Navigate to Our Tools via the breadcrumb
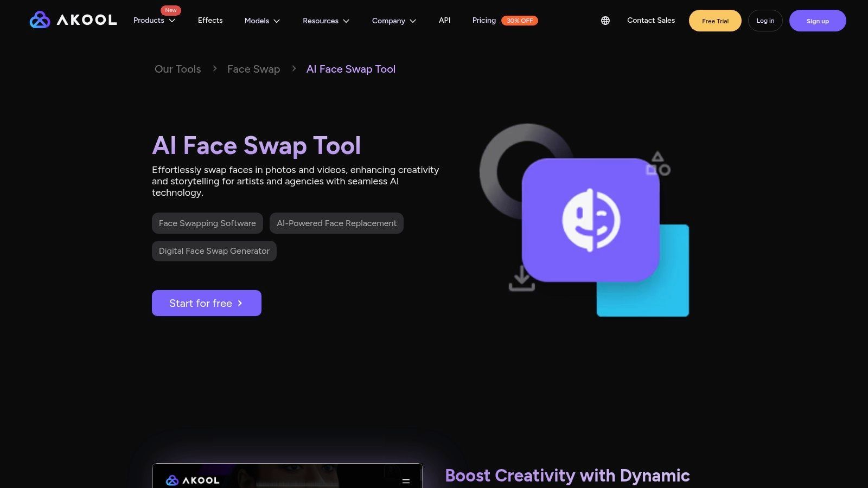Screen dimensions: 868x488 [177, 69]
